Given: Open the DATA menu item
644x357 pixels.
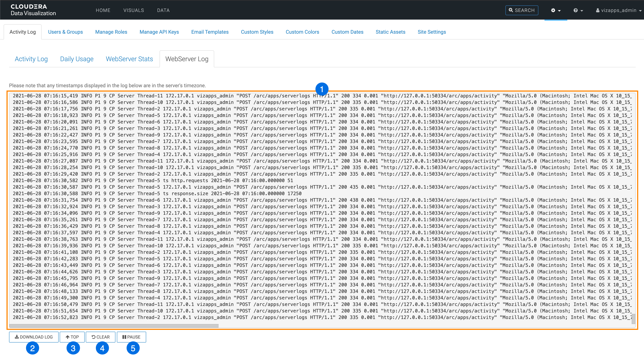Looking at the screenshot, I should 163,10.
